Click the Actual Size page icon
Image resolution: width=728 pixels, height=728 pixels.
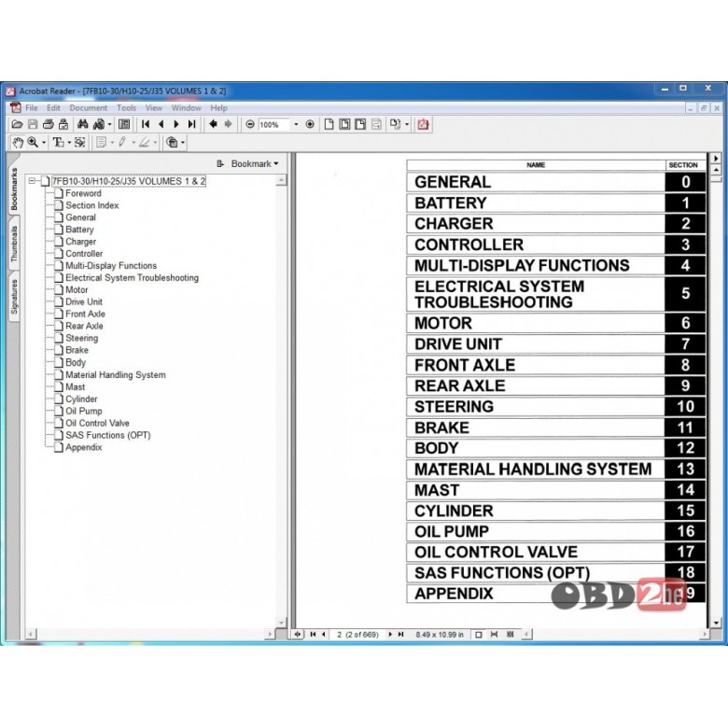click(329, 124)
